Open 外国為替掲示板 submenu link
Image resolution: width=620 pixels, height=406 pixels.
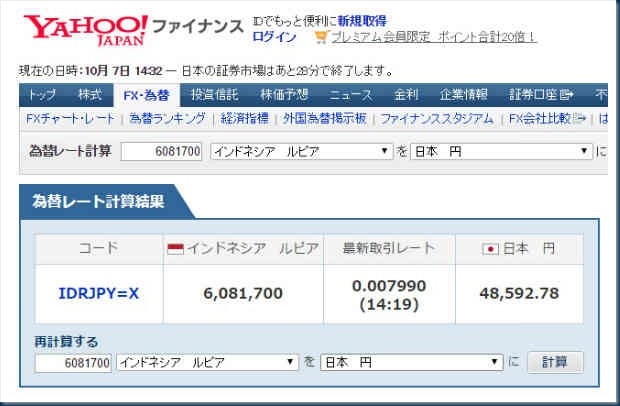pyautogui.click(x=325, y=119)
